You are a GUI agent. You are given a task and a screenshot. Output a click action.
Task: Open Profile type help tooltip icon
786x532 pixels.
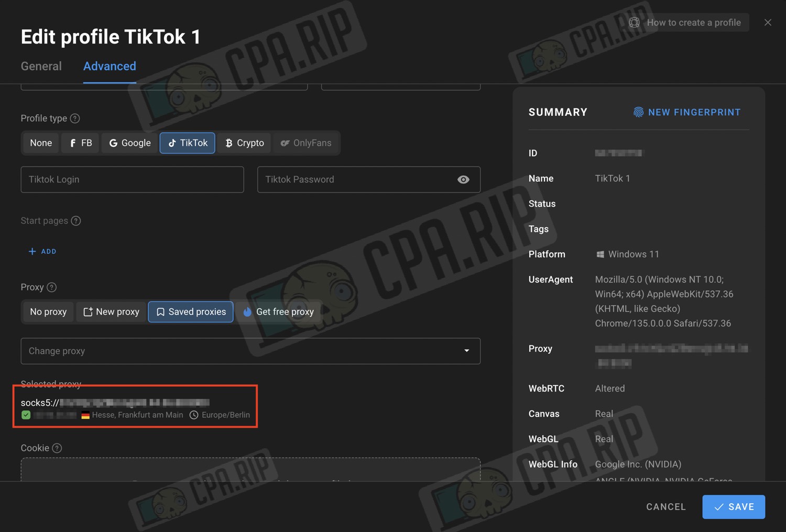(75, 118)
